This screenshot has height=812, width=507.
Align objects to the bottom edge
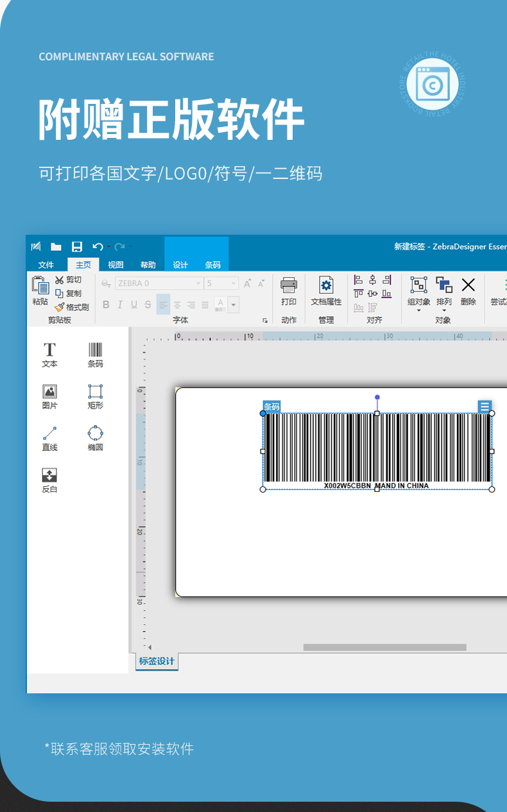(386, 294)
